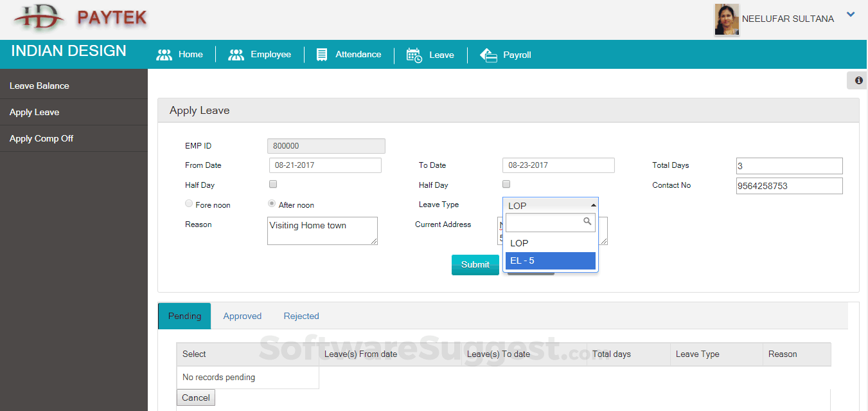Image resolution: width=868 pixels, height=411 pixels.
Task: Click the Leave calendar icon
Action: coord(414,55)
